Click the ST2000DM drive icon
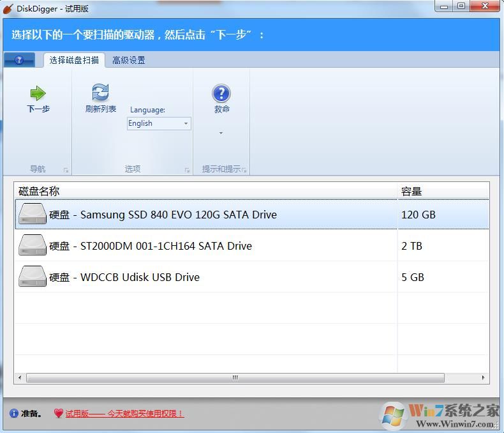The image size is (504, 433). (x=33, y=245)
